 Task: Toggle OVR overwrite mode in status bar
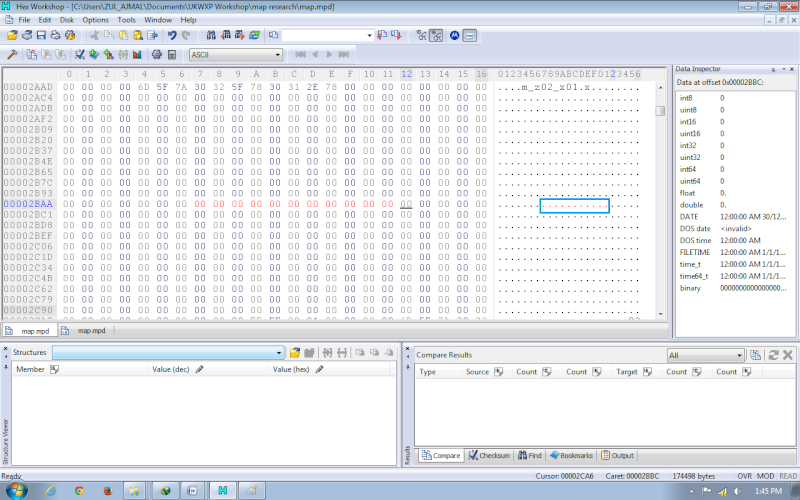[x=744, y=476]
